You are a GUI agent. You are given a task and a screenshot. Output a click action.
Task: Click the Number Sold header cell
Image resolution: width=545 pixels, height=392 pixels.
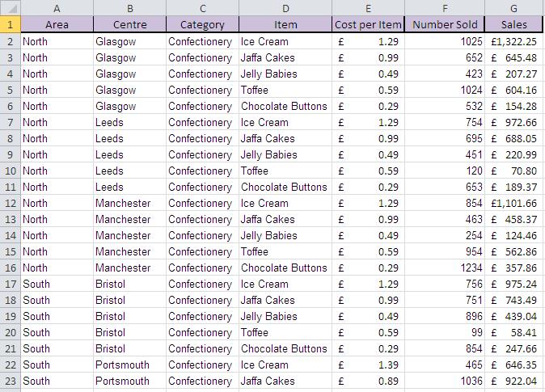(445, 24)
